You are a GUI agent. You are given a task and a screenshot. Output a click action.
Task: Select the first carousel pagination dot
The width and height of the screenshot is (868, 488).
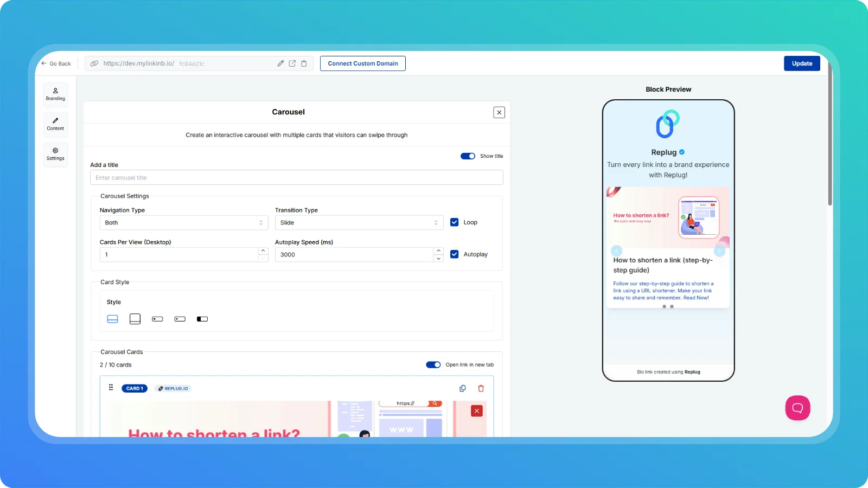664,306
